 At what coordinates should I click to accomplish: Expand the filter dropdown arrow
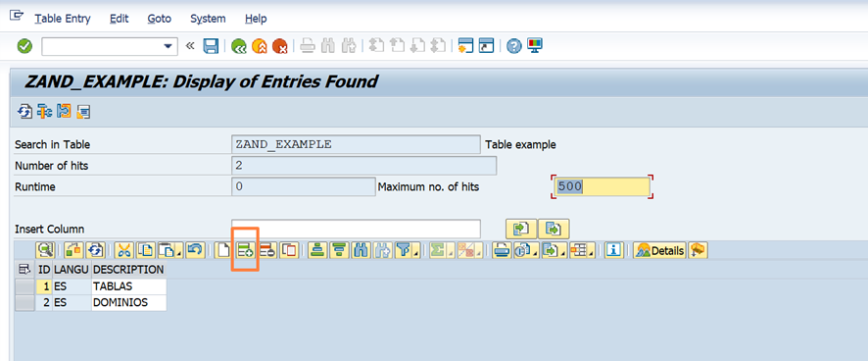click(x=415, y=253)
